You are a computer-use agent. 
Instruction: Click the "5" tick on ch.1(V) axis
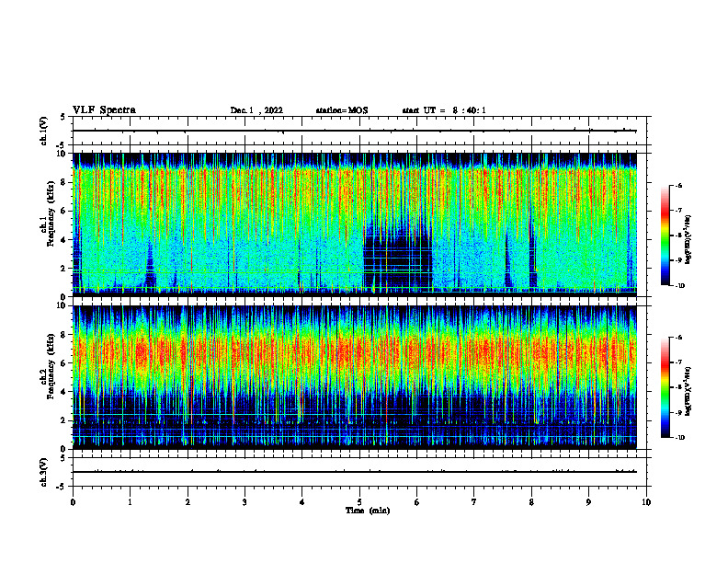[63, 117]
